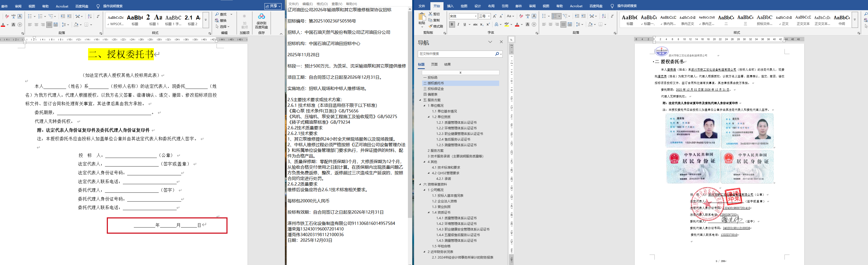Click the Baidu Netdisk cloud save icon
Viewport: 868px width, 265px height.
261,17
